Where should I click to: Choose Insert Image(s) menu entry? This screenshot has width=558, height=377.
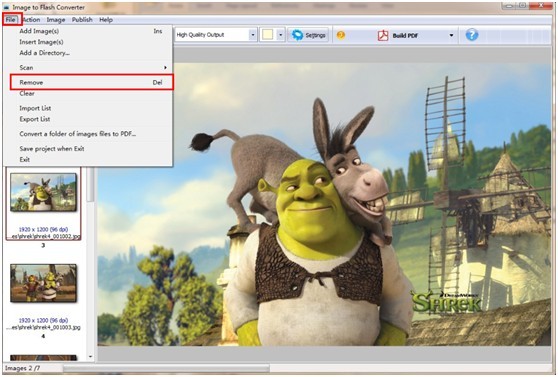pos(88,42)
